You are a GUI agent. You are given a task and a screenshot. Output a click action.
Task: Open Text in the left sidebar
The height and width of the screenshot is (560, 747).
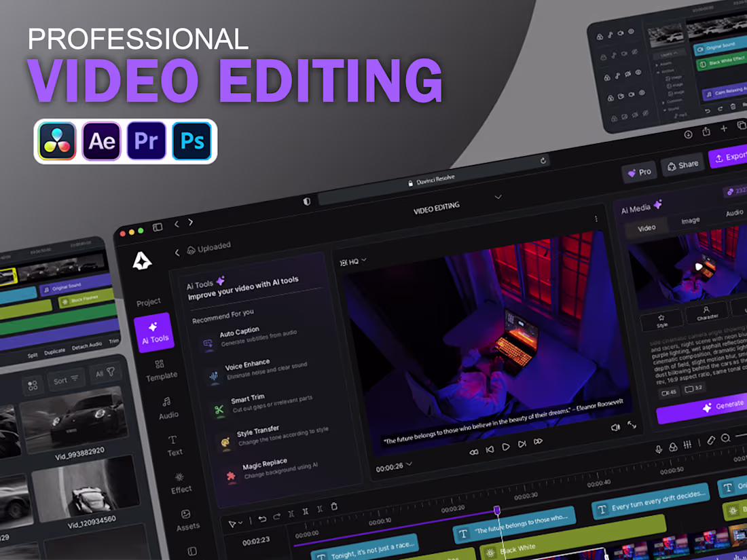(x=173, y=446)
